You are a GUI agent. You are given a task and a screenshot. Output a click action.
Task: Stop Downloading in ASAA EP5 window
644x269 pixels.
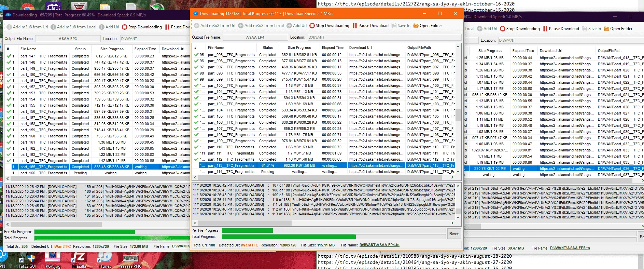coord(520,29)
